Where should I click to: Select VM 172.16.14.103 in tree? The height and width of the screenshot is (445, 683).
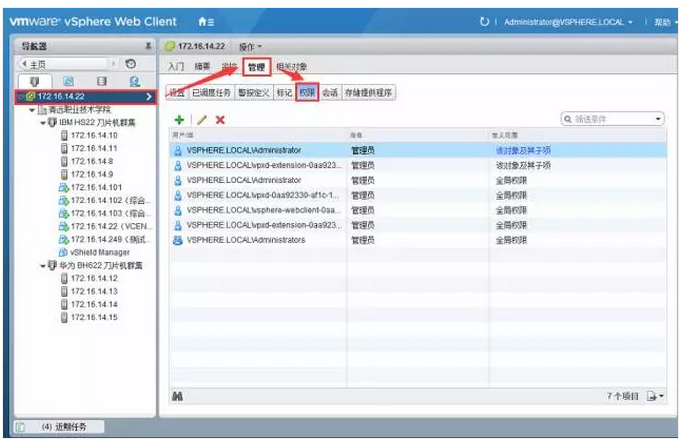pos(111,214)
